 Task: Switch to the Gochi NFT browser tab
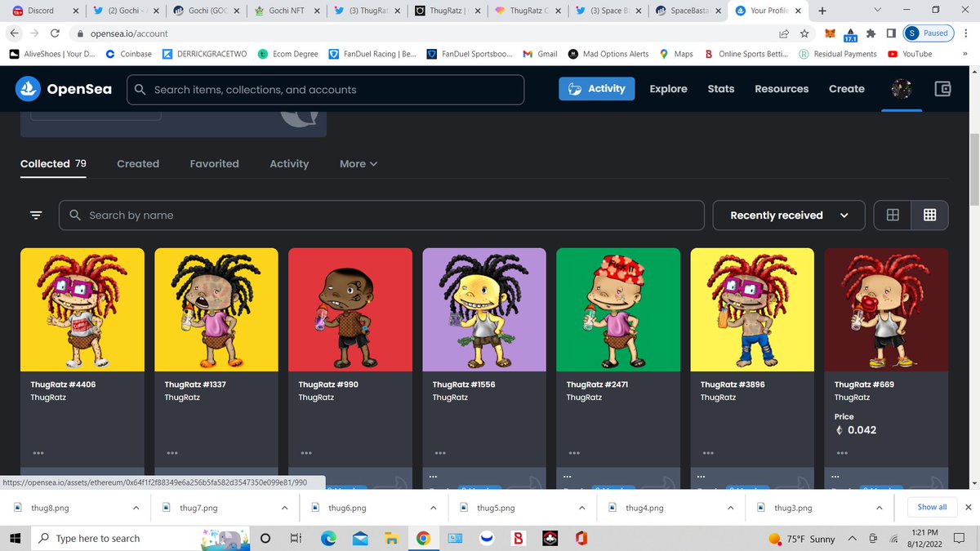click(x=286, y=11)
